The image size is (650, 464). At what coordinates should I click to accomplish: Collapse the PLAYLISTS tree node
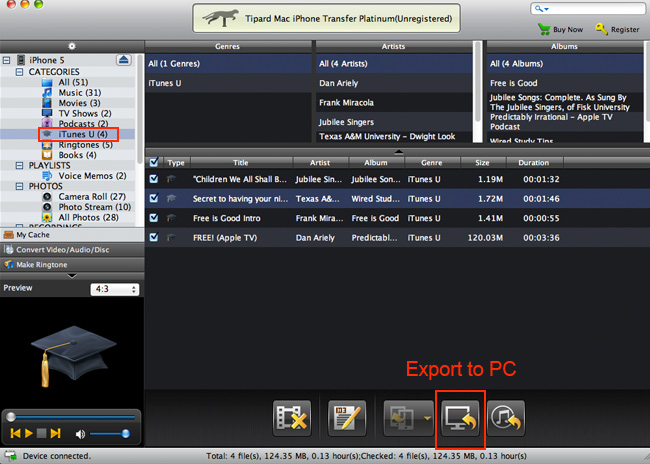(x=19, y=165)
